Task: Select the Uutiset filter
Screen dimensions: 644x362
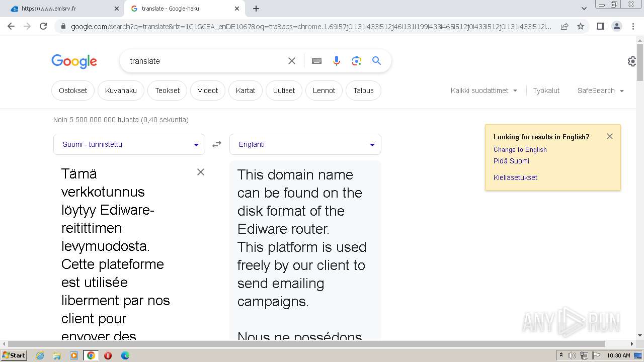Action: point(284,90)
